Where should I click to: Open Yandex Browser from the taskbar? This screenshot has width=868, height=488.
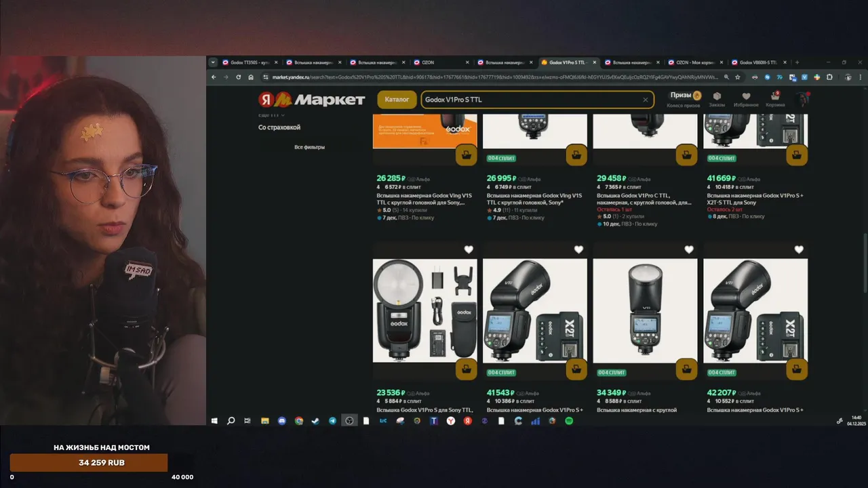point(450,421)
